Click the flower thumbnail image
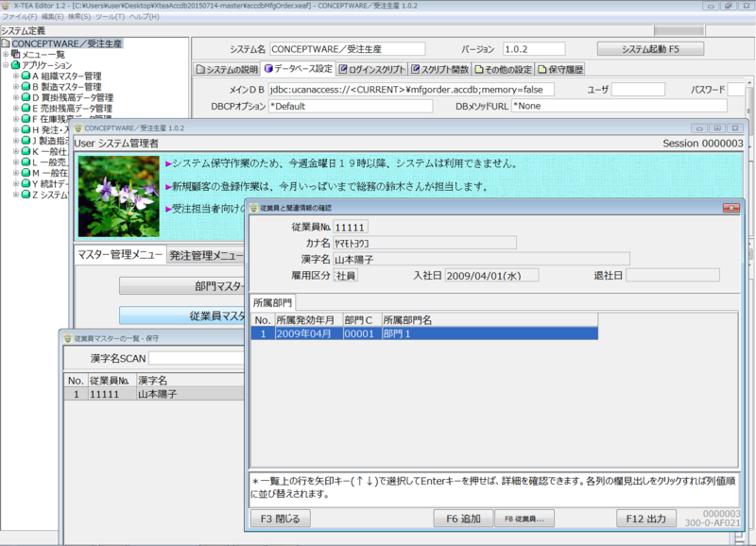Viewport: 756px width, 546px height. [x=119, y=196]
